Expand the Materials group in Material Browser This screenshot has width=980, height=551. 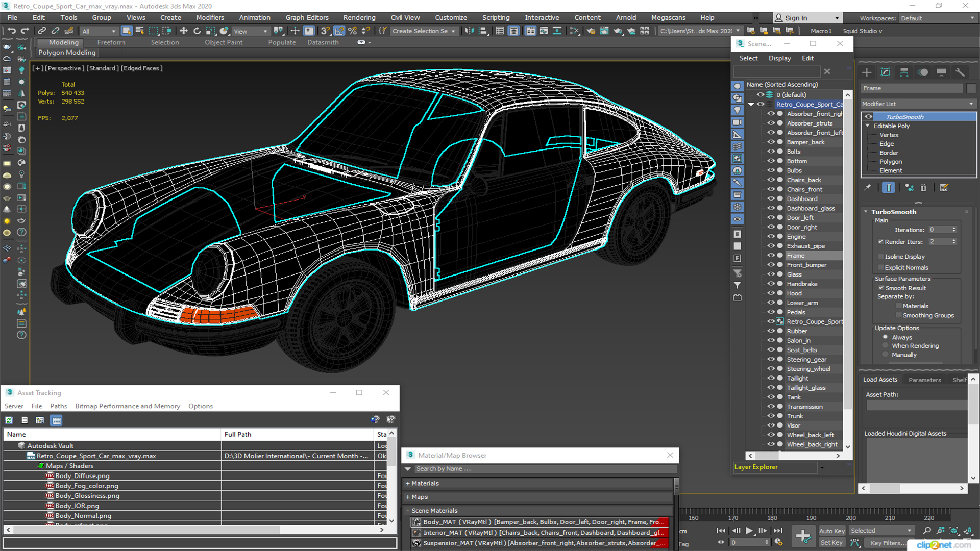[408, 483]
